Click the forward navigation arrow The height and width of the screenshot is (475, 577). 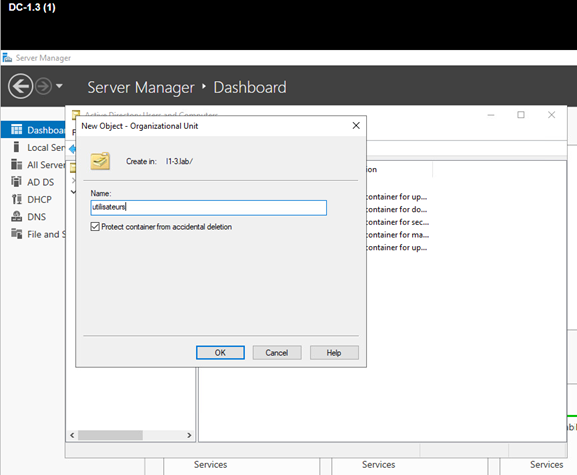[x=43, y=86]
